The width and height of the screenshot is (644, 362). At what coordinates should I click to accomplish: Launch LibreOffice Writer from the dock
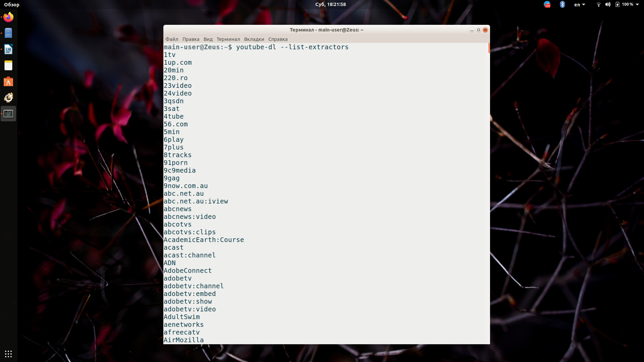tap(8, 49)
